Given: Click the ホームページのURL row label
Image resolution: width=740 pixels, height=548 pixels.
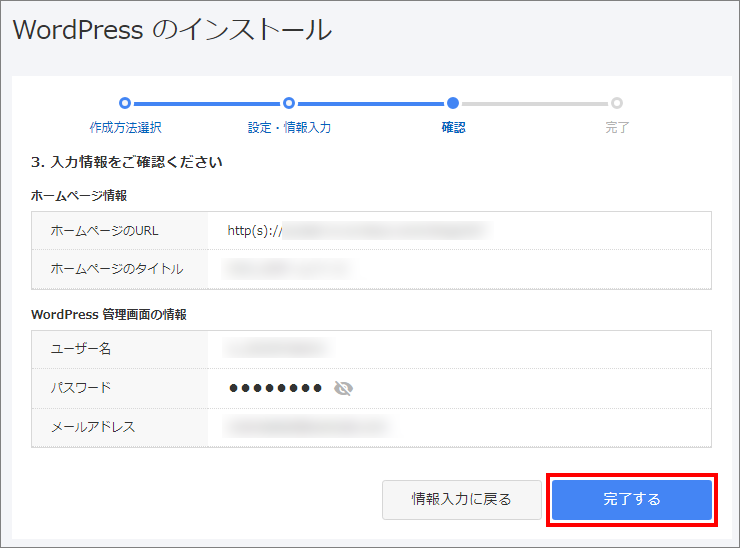Looking at the screenshot, I should [x=104, y=231].
